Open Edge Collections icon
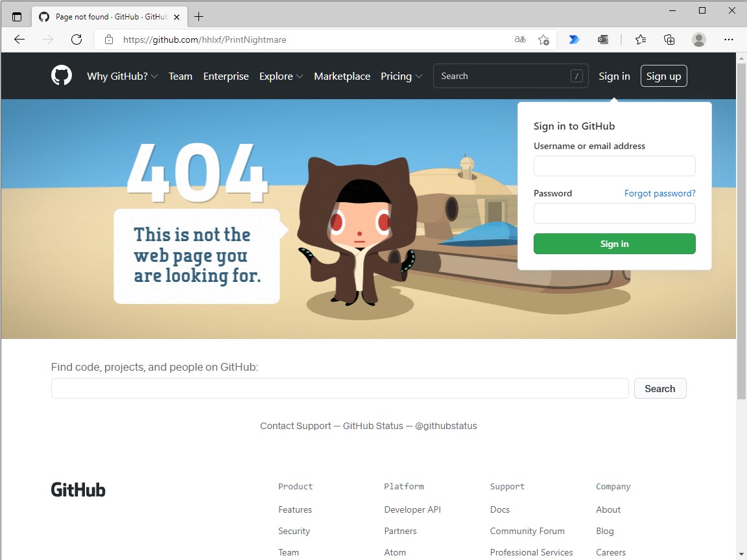The height and width of the screenshot is (560, 747). coord(669,40)
